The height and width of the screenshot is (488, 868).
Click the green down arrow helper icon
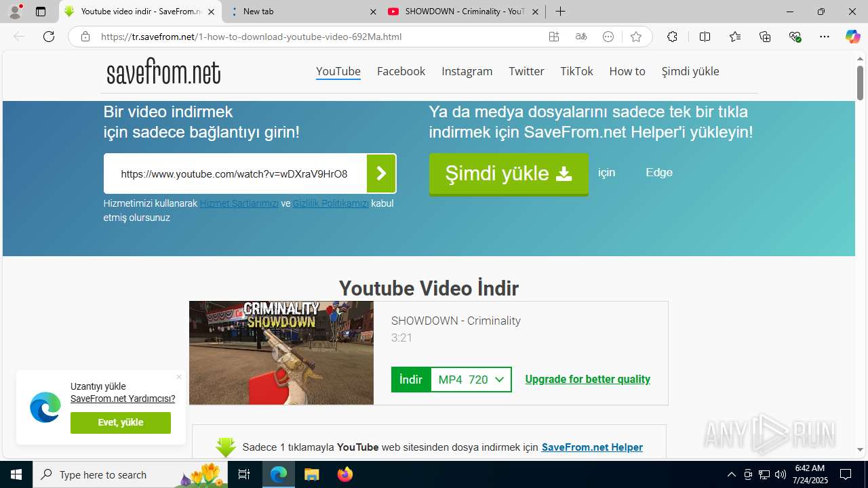tap(226, 447)
